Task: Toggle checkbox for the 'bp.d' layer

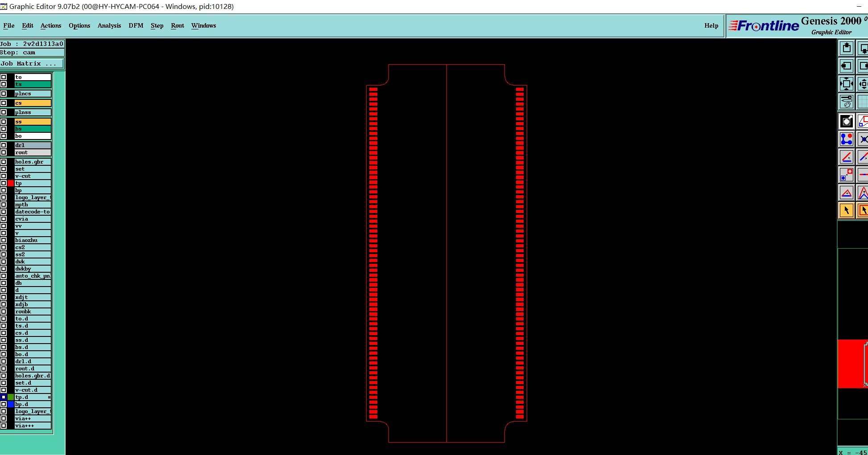Action: (x=4, y=404)
